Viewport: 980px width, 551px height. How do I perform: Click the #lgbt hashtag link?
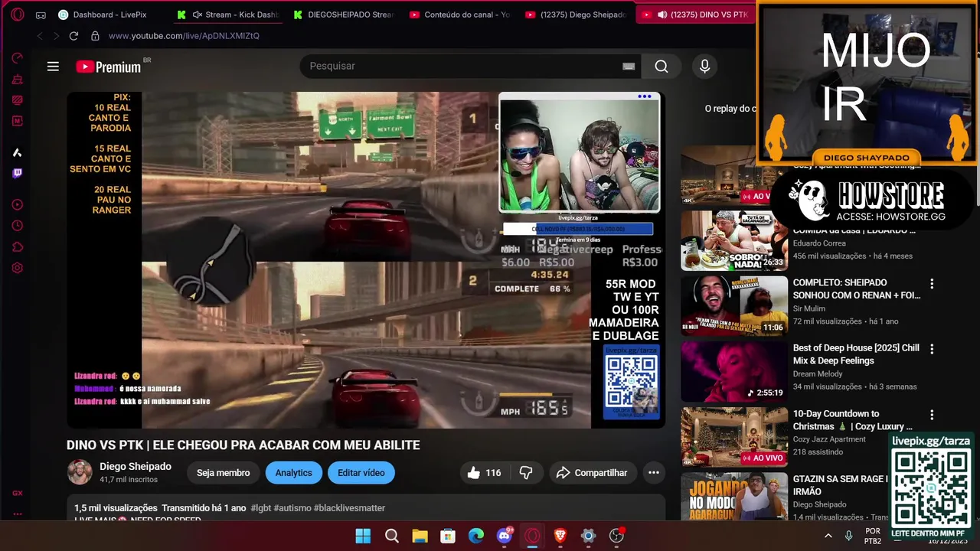click(x=260, y=508)
